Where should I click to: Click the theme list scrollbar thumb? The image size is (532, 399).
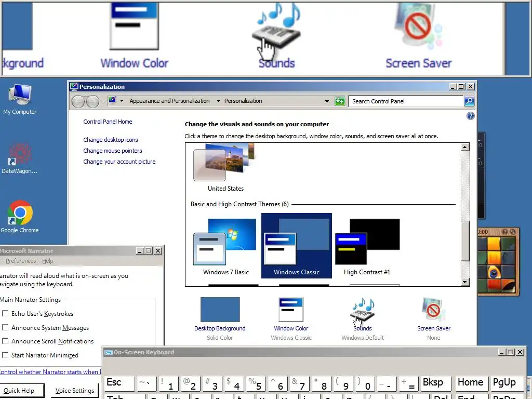[465, 241]
